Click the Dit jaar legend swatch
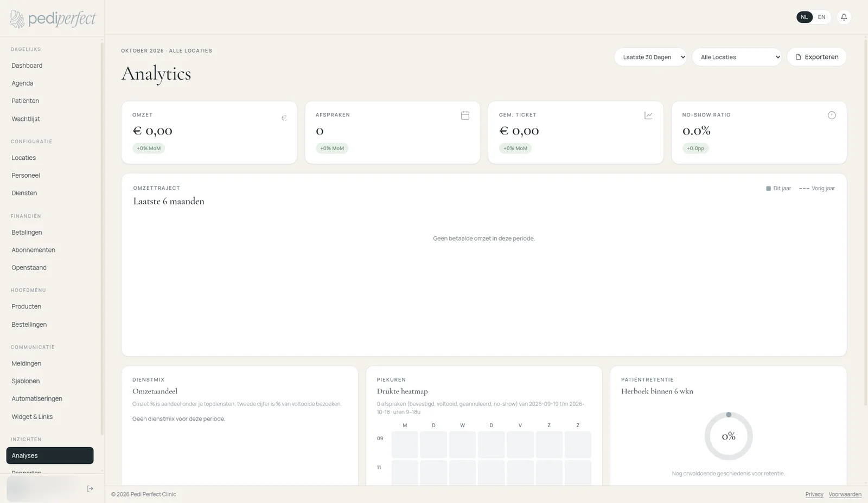This screenshot has width=868, height=503. pyautogui.click(x=768, y=189)
